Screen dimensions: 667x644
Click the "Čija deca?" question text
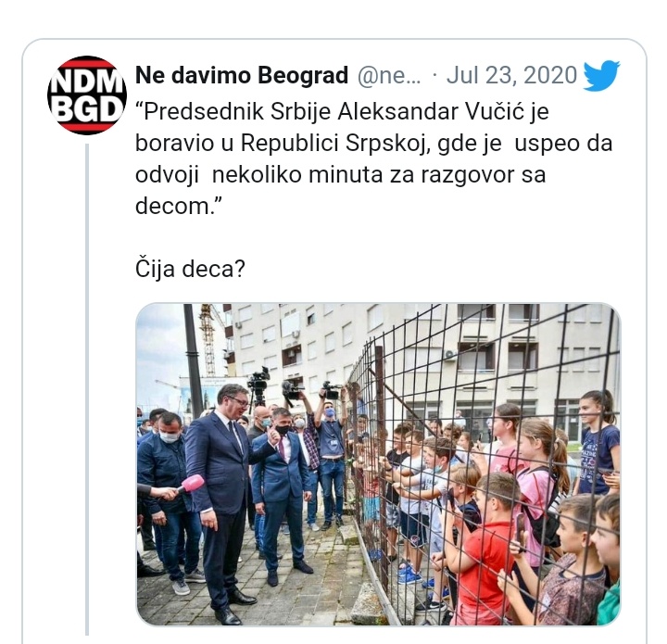tap(190, 269)
